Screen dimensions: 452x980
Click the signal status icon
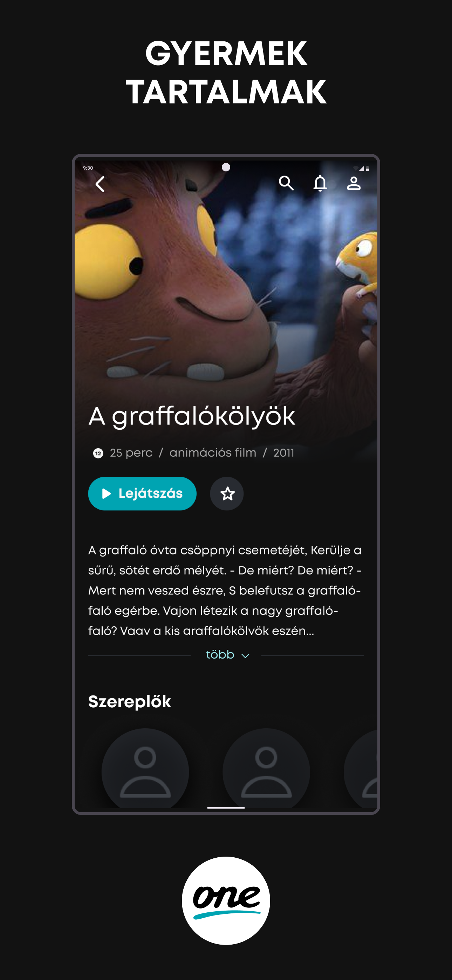point(362,168)
